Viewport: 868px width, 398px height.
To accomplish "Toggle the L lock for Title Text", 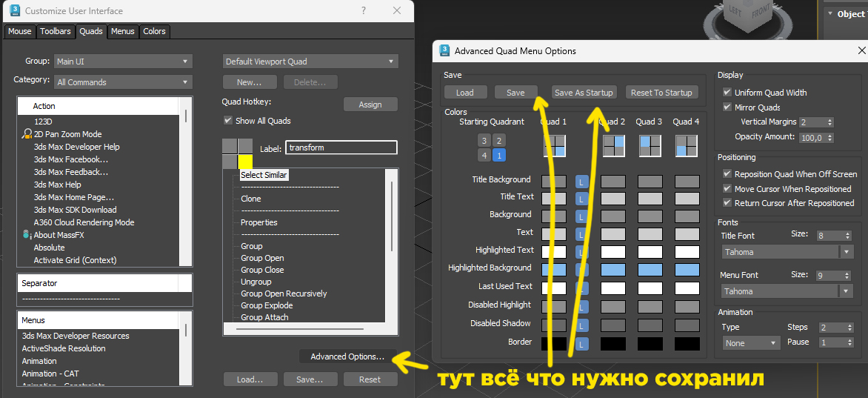I will (582, 199).
